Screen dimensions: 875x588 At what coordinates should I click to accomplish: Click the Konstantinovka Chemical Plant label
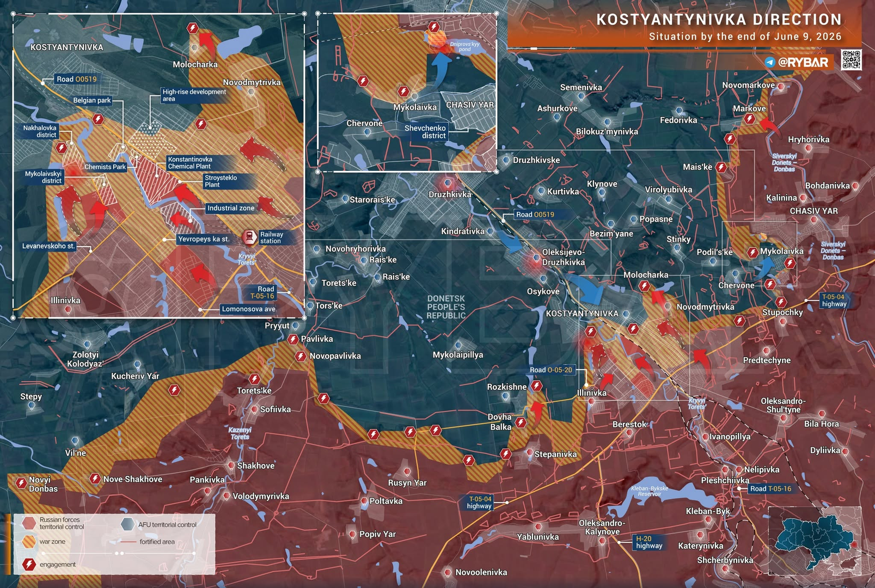[189, 163]
